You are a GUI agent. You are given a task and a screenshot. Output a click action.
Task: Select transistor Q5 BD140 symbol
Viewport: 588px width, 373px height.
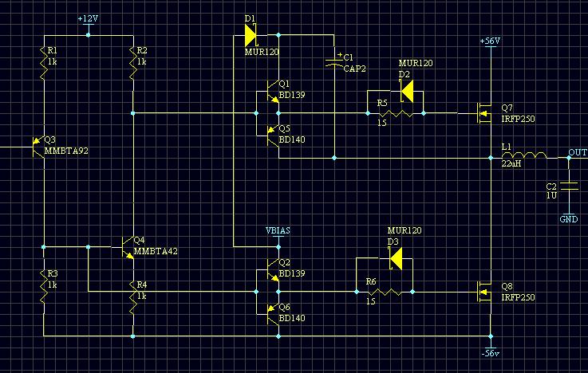[273, 135]
